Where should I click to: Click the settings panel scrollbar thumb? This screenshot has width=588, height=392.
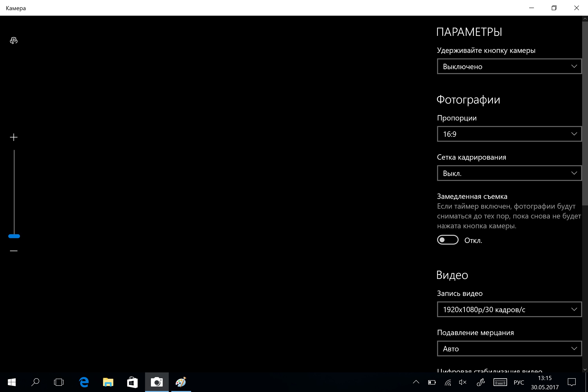tap(585, 113)
